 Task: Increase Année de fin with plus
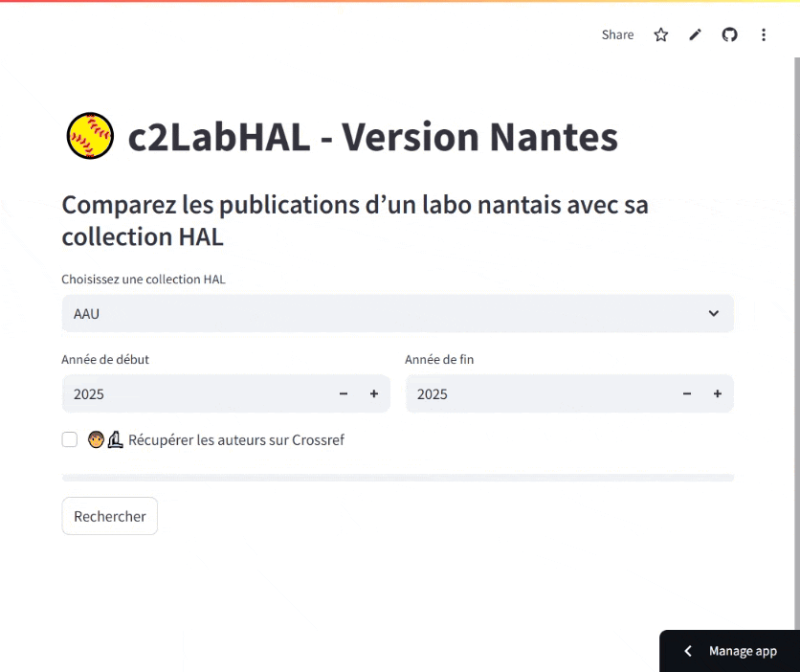click(x=718, y=393)
